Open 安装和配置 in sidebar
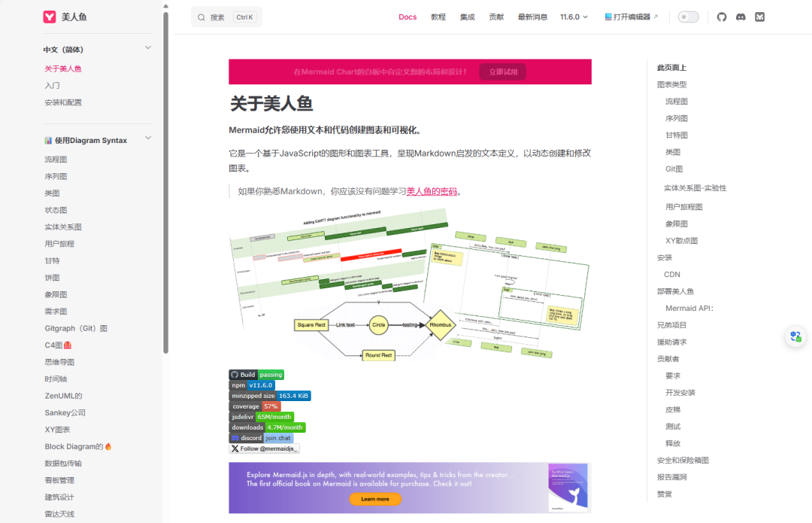The image size is (812, 523). tap(62, 102)
